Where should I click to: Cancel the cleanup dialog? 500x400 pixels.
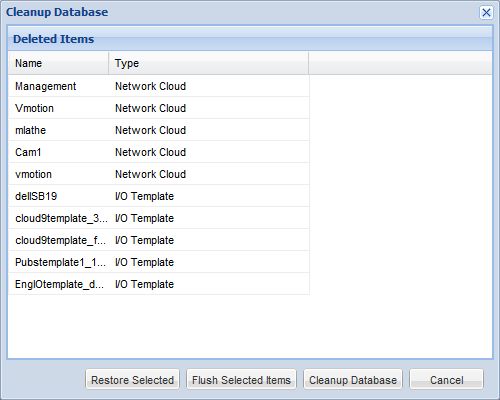tap(447, 380)
